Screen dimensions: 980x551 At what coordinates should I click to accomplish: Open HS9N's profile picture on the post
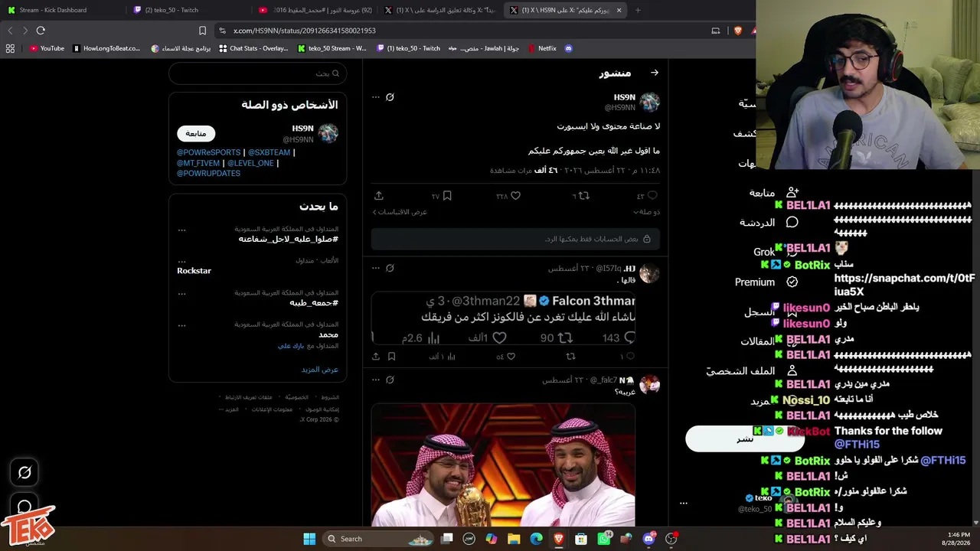click(649, 103)
